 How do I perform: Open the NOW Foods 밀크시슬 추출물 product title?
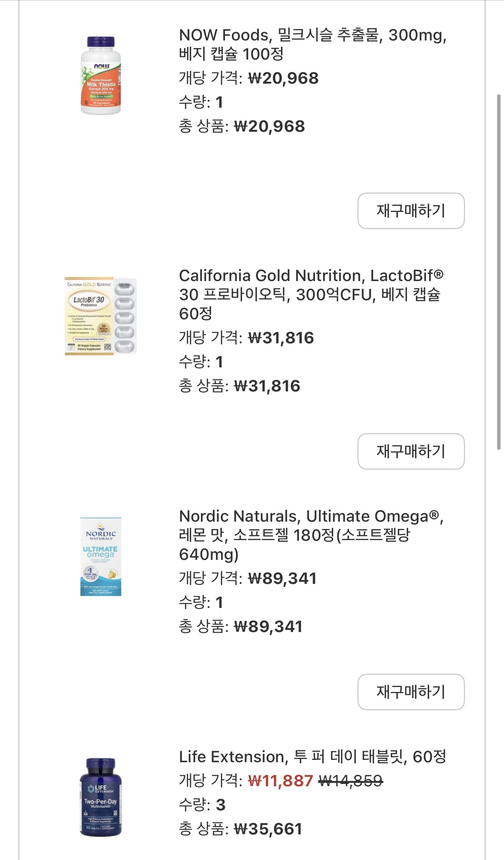point(312,44)
